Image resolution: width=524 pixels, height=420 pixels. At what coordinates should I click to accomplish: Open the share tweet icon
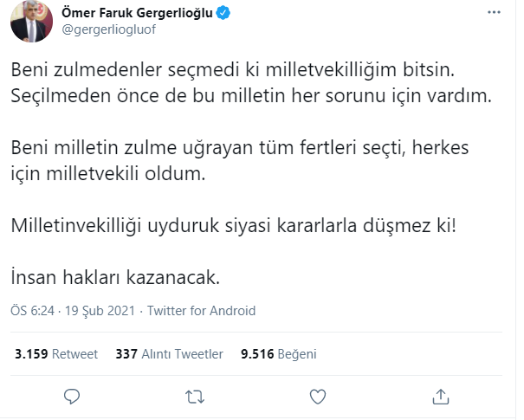pos(441,397)
